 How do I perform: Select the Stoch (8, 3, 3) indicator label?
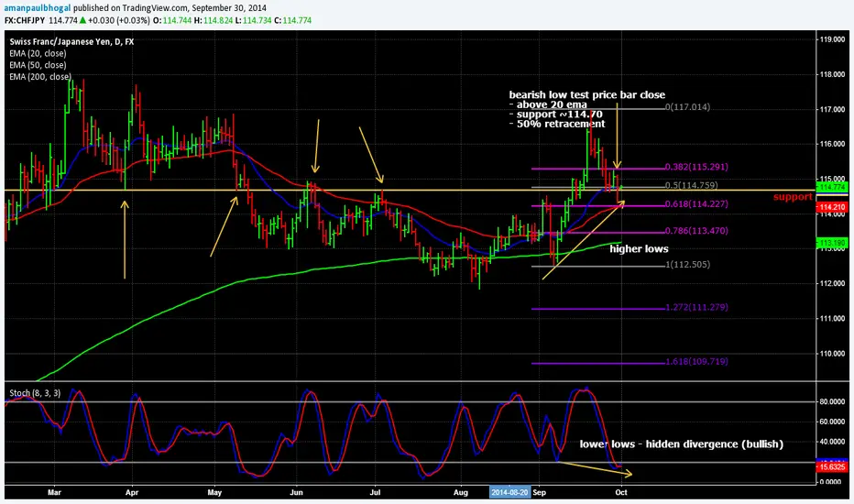pyautogui.click(x=35, y=393)
